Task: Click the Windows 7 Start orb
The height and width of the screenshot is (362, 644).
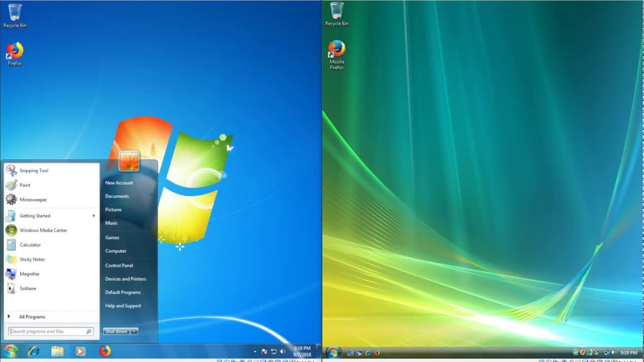Action: click(10, 351)
